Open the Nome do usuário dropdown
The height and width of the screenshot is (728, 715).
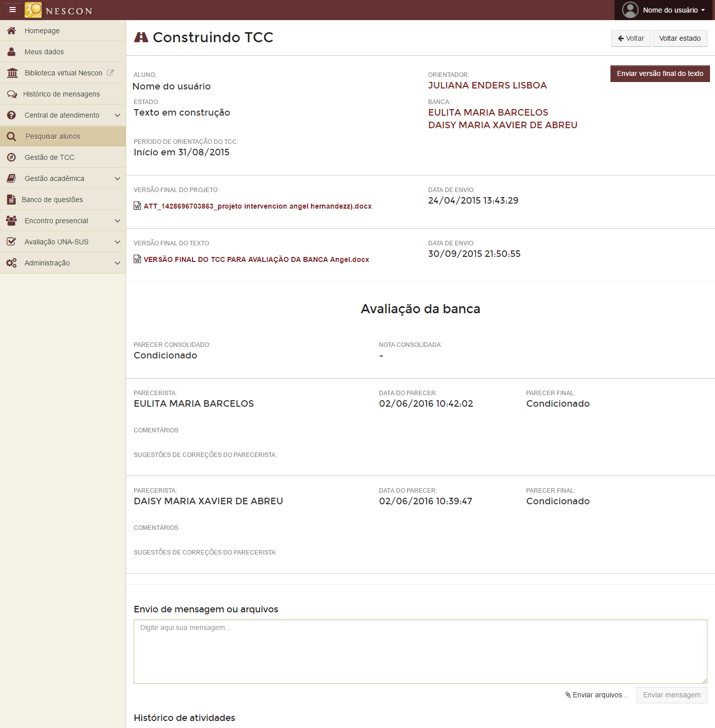663,10
